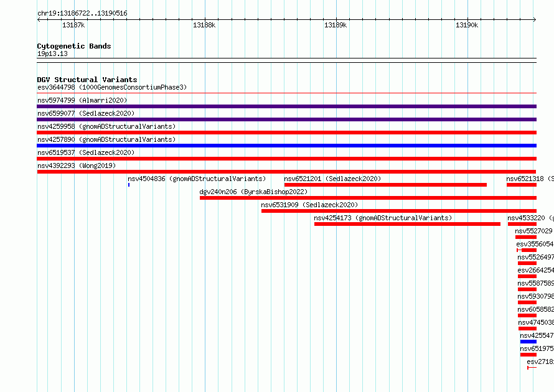
Task: Open variant label nsv4259958 (gnomADStructuralVariants)
Action: (x=106, y=126)
